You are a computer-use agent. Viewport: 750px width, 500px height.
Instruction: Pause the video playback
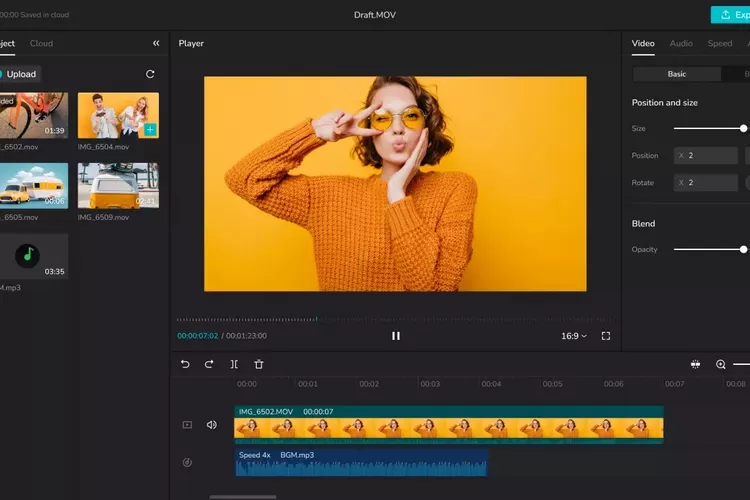pyautogui.click(x=396, y=336)
